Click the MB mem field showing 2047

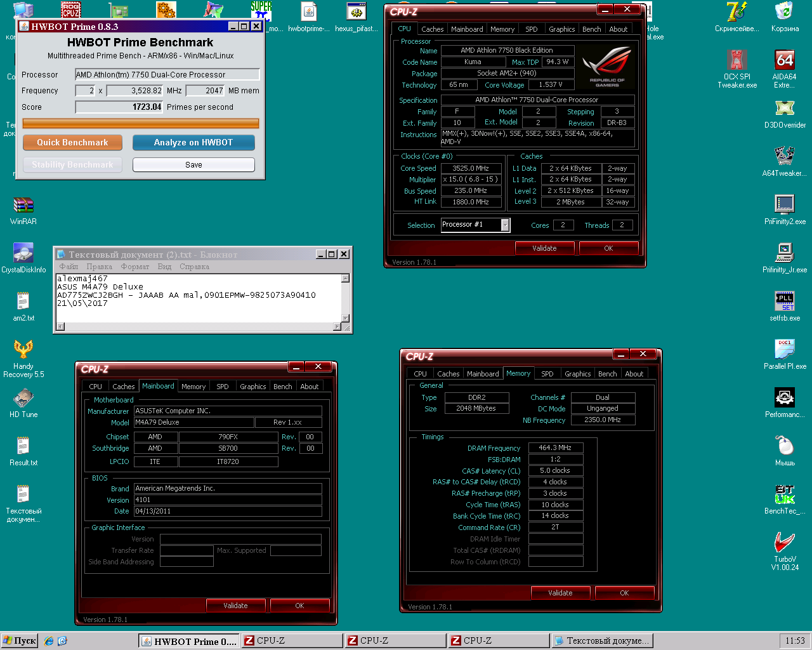tap(205, 91)
